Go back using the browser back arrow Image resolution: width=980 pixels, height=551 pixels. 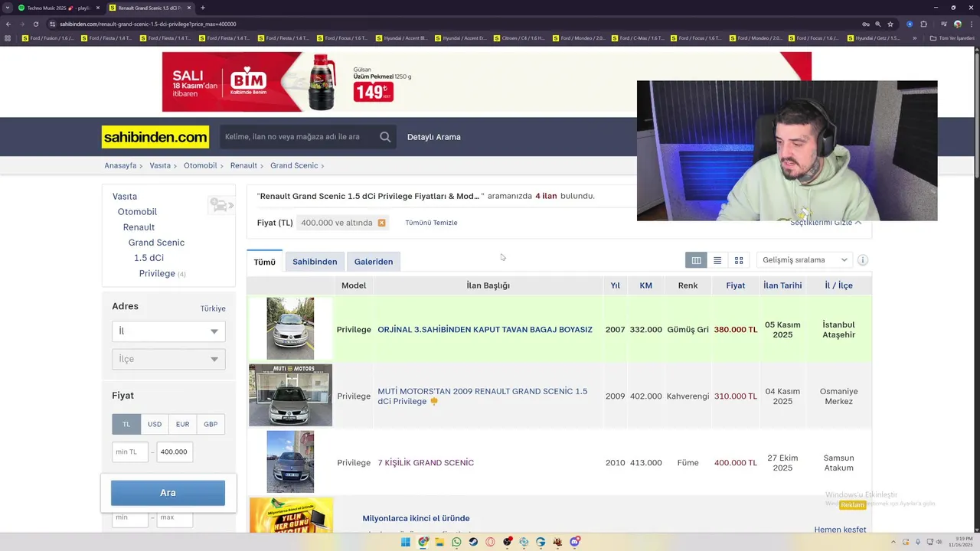[8, 24]
